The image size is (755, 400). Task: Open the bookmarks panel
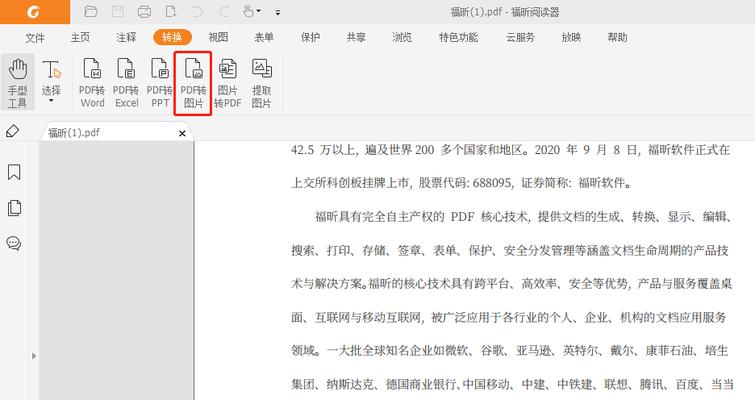coord(14,172)
